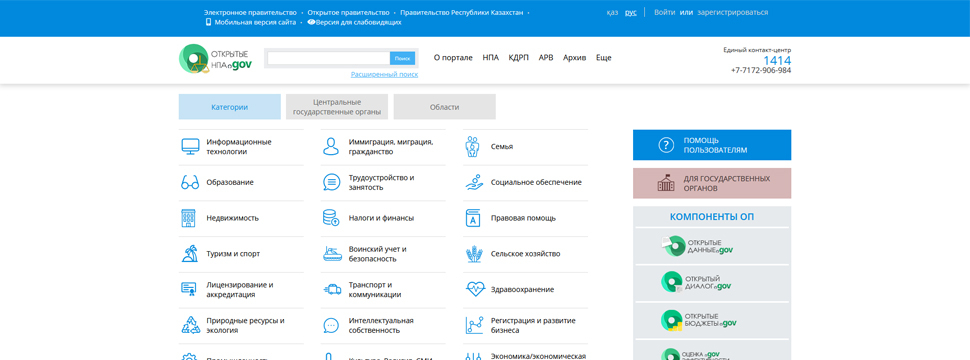Click the blue Поиск search button

tap(402, 58)
